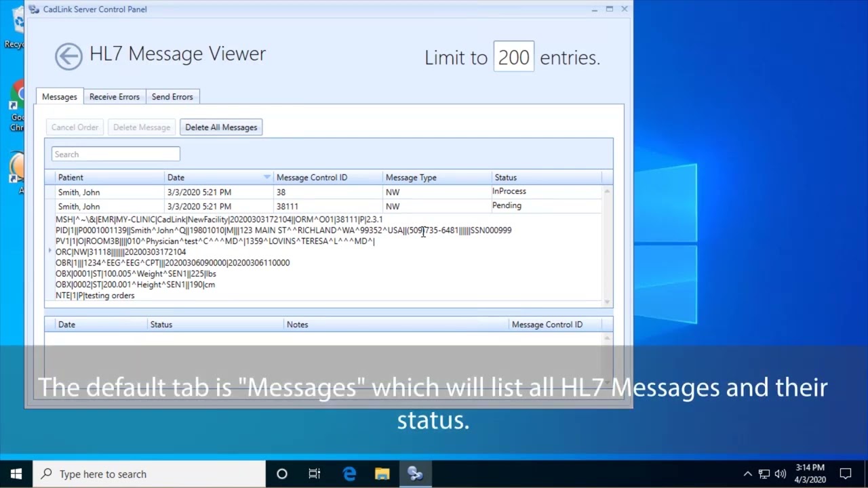Select the Smith, John row with ID 38111
868x488 pixels.
pyautogui.click(x=328, y=206)
